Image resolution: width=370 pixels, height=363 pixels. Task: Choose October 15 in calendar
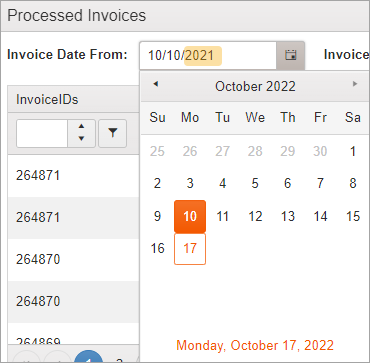pyautogui.click(x=353, y=217)
